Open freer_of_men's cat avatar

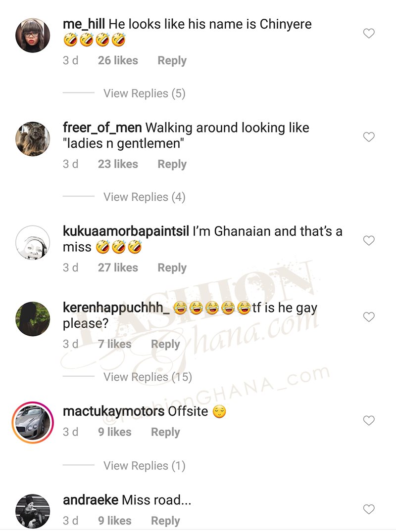pos(33,139)
